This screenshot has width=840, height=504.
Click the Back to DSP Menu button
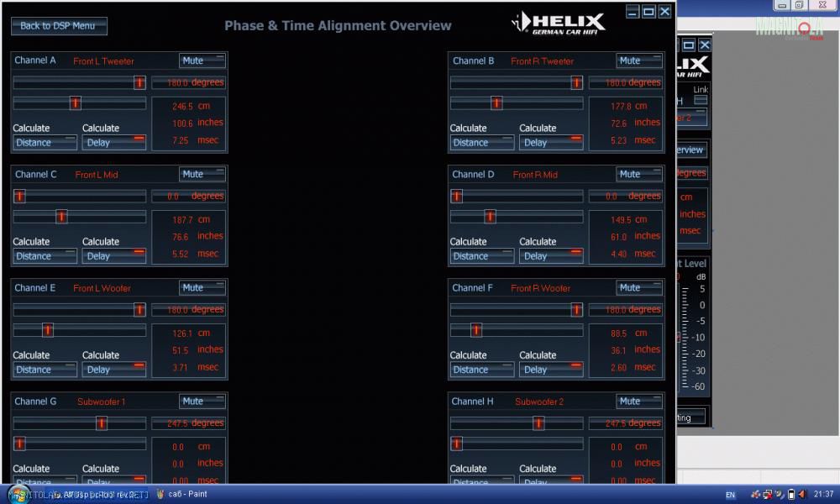pos(59,26)
